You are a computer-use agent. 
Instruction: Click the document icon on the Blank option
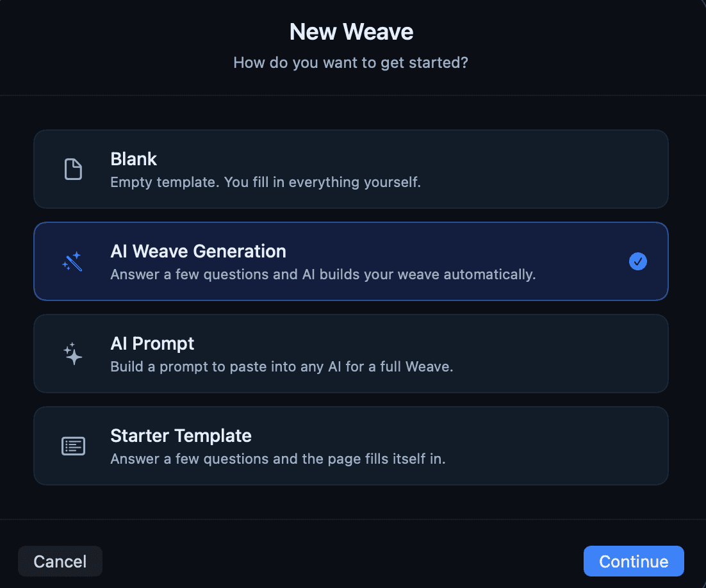(x=73, y=169)
